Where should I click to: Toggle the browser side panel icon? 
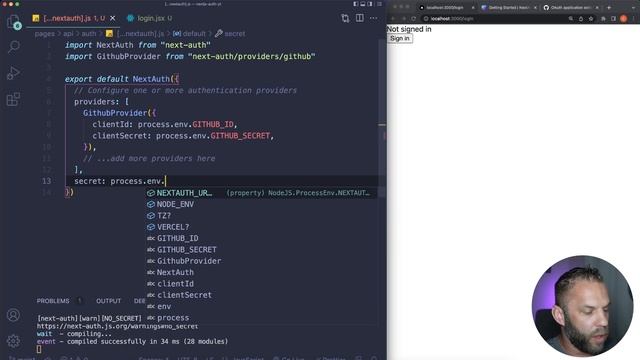(x=613, y=18)
